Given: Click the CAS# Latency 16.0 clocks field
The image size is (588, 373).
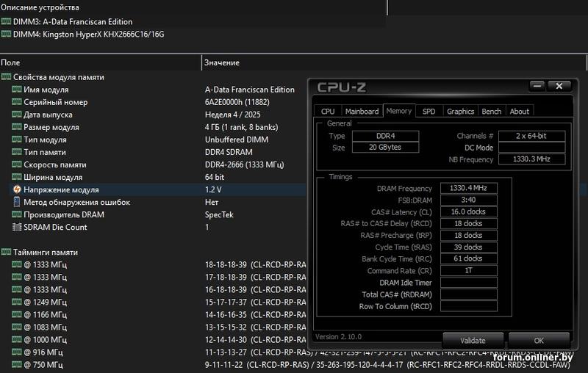Looking at the screenshot, I should (x=469, y=211).
